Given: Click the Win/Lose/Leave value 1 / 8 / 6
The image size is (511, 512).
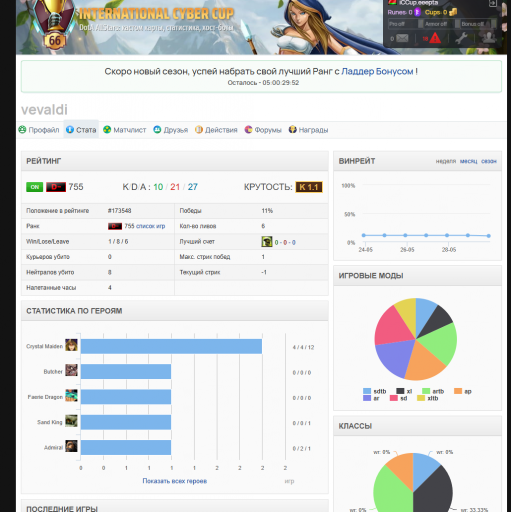Looking at the screenshot, I should click(x=118, y=241).
